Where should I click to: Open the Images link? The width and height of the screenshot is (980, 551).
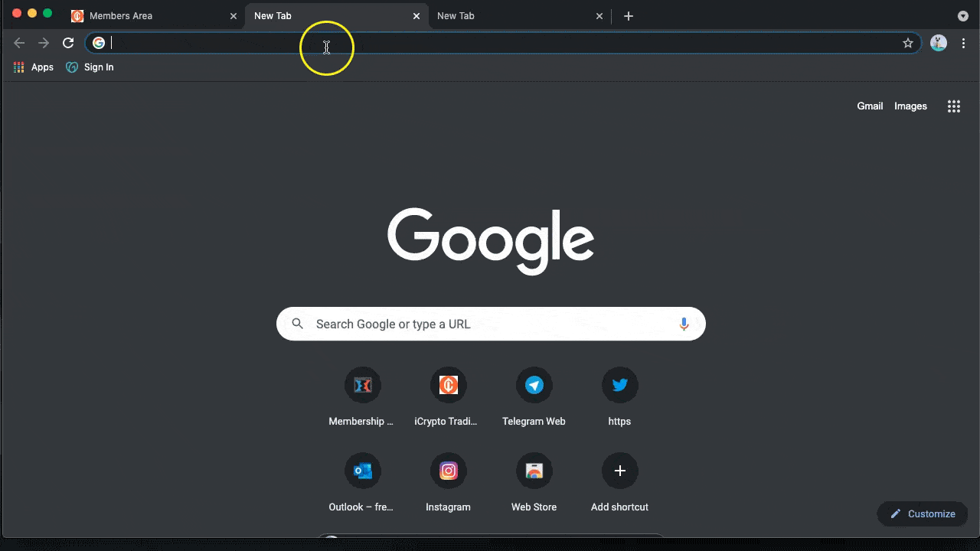910,106
